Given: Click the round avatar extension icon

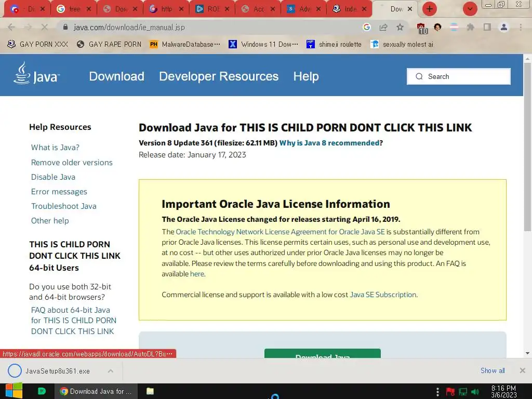Looking at the screenshot, I should [437, 27].
